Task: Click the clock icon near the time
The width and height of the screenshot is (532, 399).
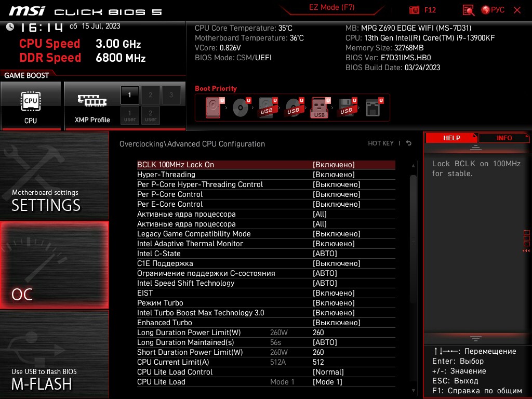Action: [x=10, y=26]
